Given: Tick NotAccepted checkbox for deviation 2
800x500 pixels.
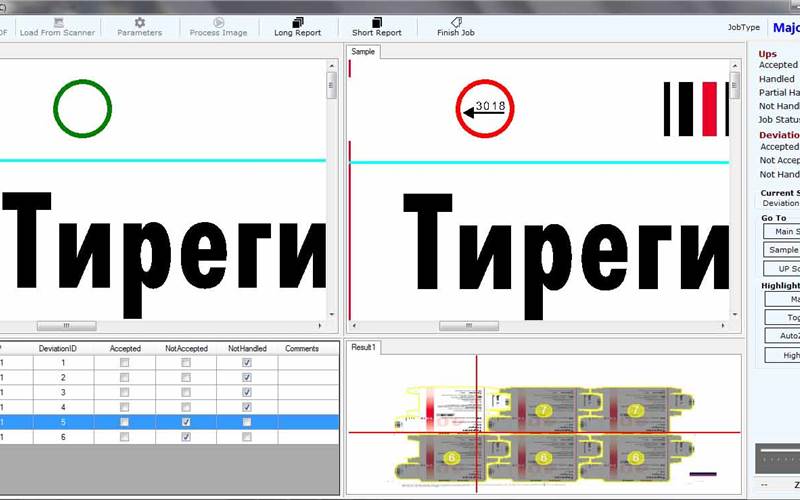Looking at the screenshot, I should [186, 378].
